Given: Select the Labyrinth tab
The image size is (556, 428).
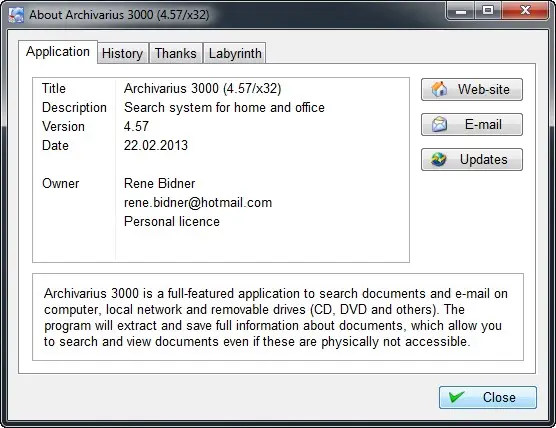Looking at the screenshot, I should pos(235,53).
